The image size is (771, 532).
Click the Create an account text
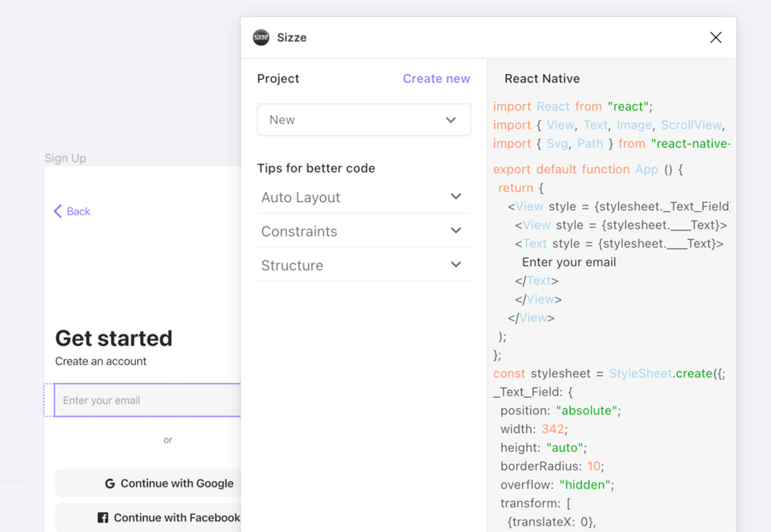[101, 361]
